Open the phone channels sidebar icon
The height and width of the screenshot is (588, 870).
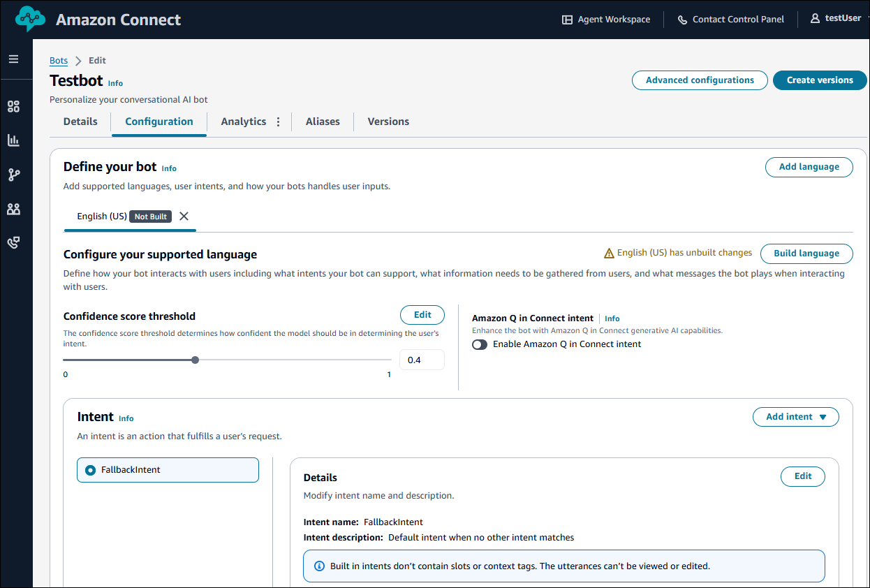[x=13, y=242]
